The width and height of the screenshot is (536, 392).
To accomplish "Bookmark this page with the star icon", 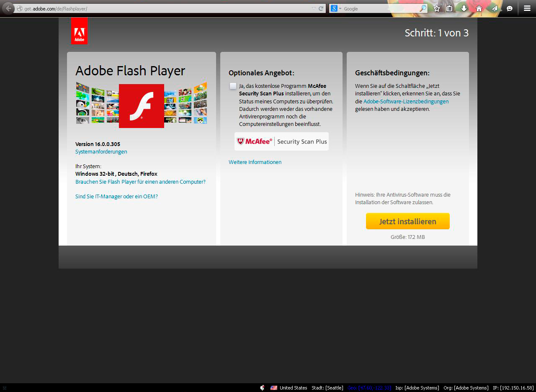I will [x=437, y=8].
